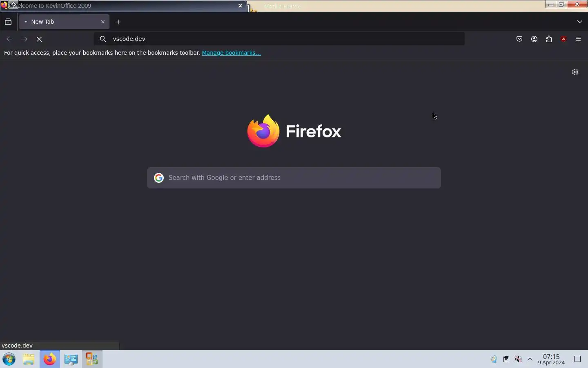Open the clock showing 07:15

[551, 359]
